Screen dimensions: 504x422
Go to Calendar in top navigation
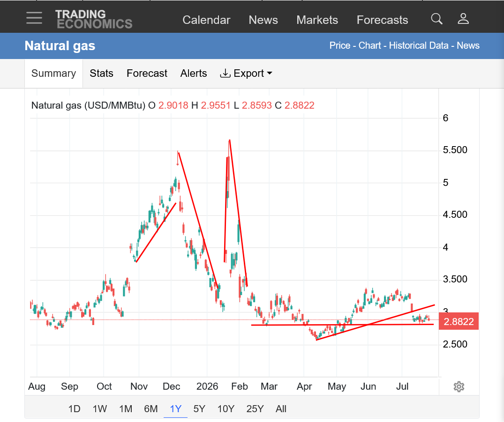(206, 20)
